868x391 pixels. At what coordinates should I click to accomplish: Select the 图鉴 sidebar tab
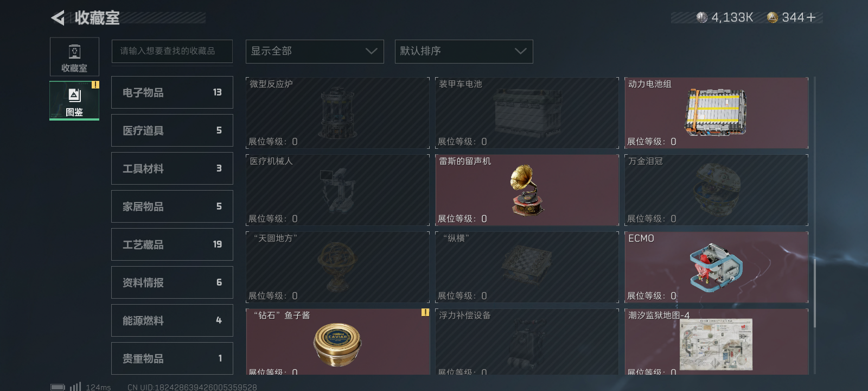pos(74,100)
